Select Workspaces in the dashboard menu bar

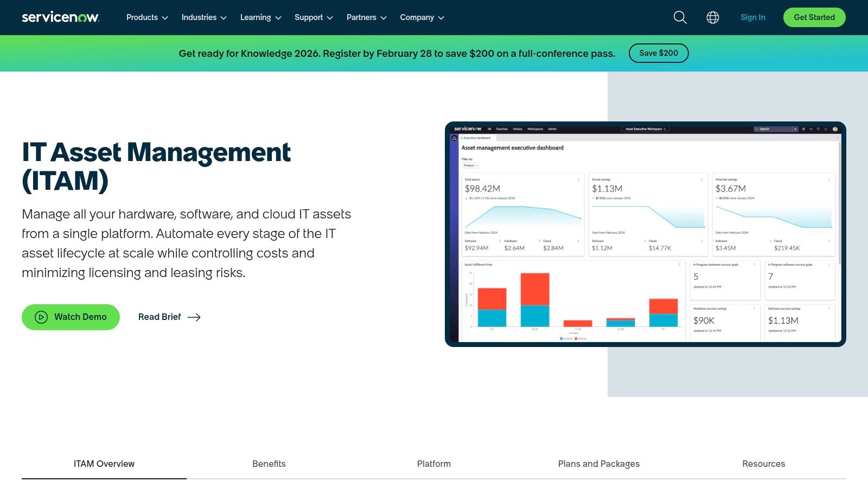point(535,129)
